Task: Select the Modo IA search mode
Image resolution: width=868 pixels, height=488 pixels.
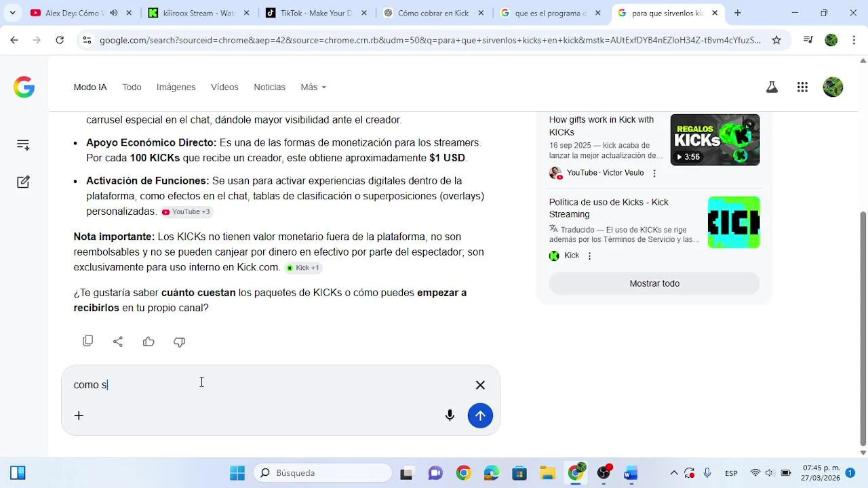Action: pos(90,87)
